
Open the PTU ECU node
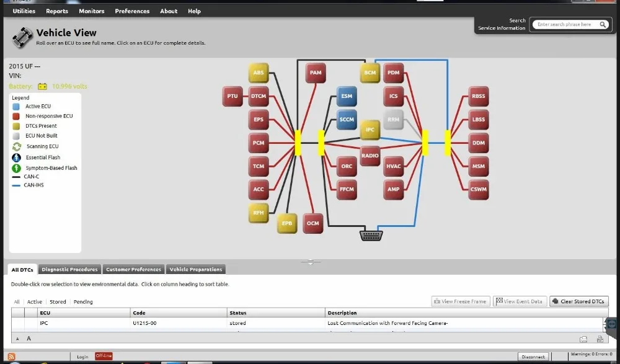[x=232, y=96]
